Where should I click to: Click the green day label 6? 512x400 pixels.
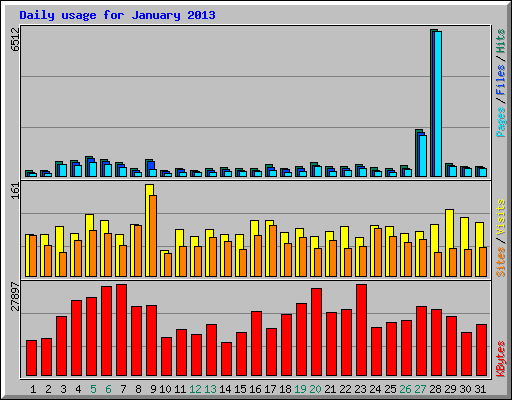(x=108, y=389)
